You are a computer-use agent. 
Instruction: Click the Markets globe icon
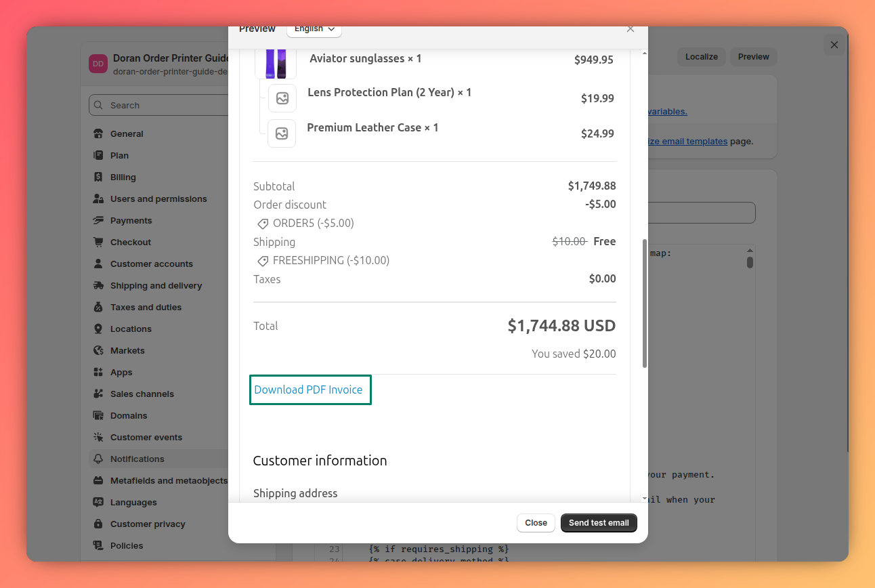pyautogui.click(x=98, y=350)
